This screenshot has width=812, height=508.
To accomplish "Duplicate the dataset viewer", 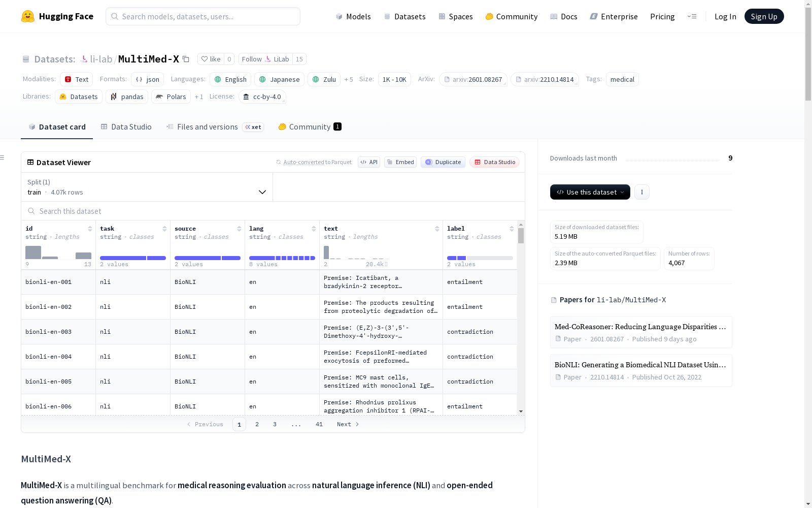I will click(443, 162).
